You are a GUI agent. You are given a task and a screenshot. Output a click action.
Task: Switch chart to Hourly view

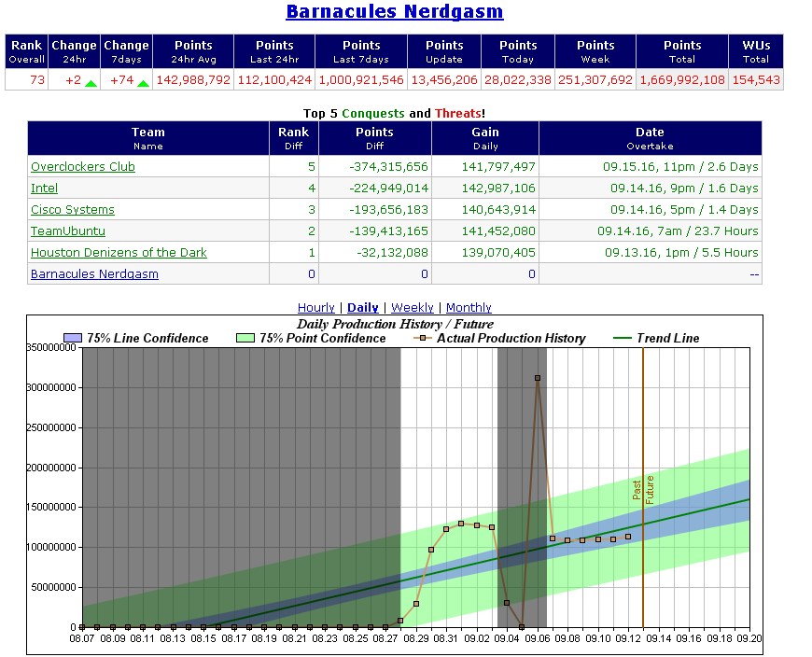(315, 308)
